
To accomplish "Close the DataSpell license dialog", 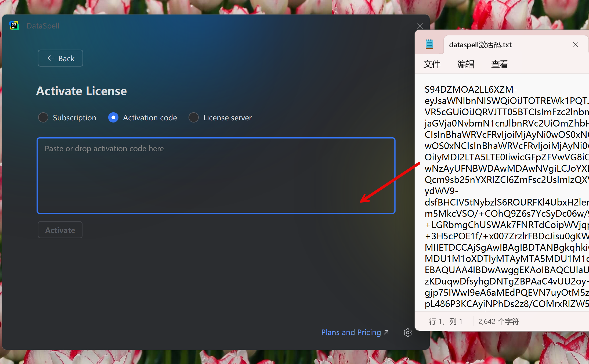I will [x=420, y=26].
